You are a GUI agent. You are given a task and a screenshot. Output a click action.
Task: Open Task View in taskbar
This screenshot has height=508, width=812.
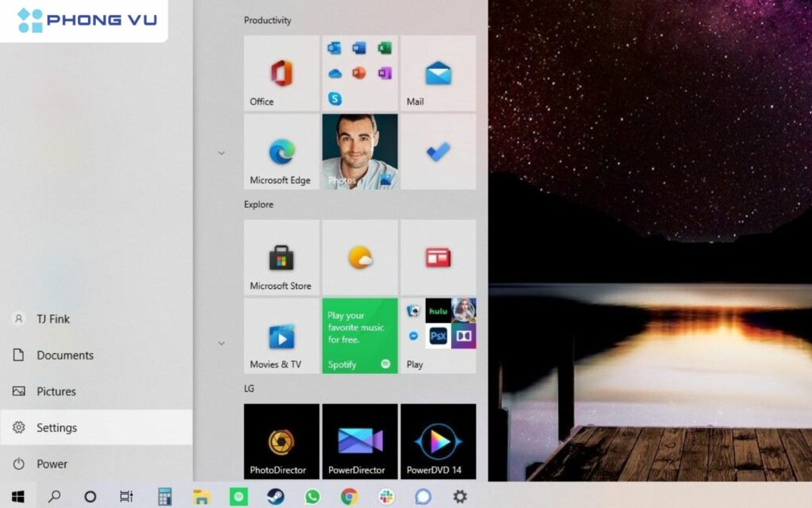[x=126, y=496]
